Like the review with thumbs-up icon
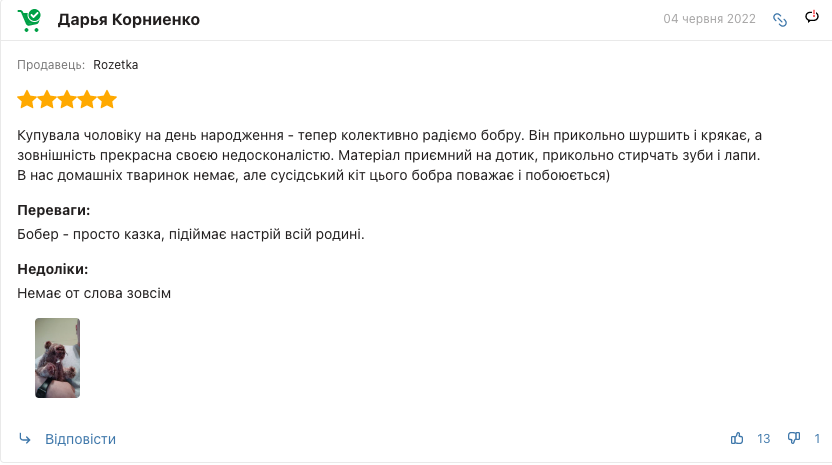Image resolution: width=832 pixels, height=465 pixels. [x=737, y=438]
